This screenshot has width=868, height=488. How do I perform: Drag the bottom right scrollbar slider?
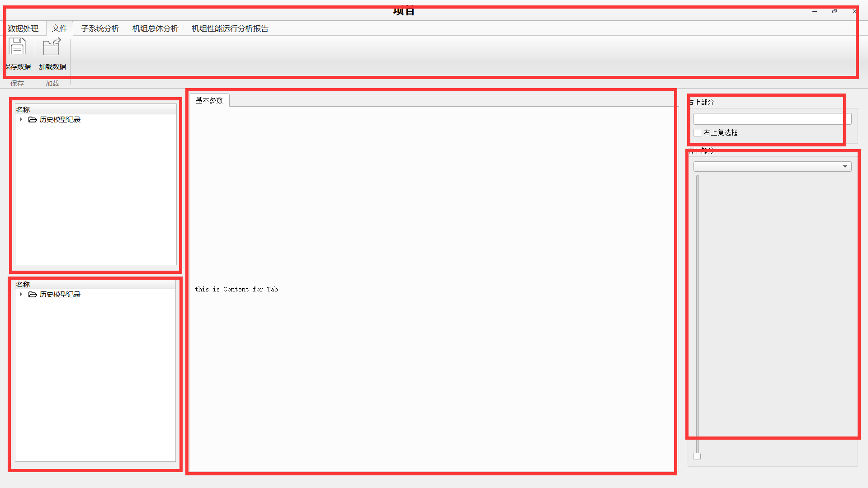[x=698, y=456]
